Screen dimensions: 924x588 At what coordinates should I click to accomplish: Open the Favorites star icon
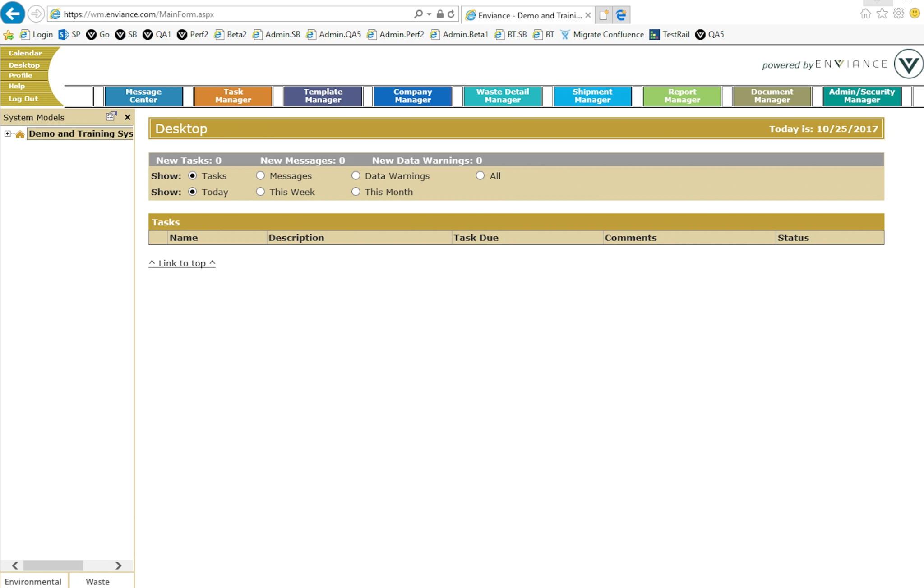pyautogui.click(x=882, y=14)
